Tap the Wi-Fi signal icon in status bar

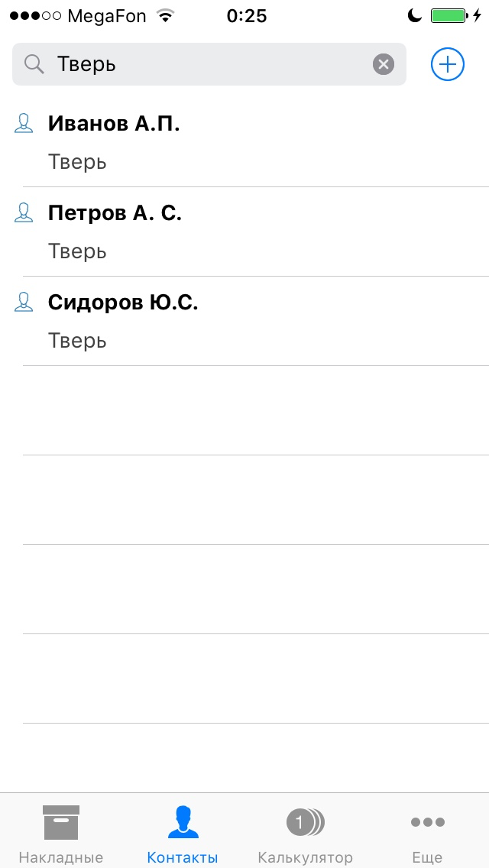(164, 15)
